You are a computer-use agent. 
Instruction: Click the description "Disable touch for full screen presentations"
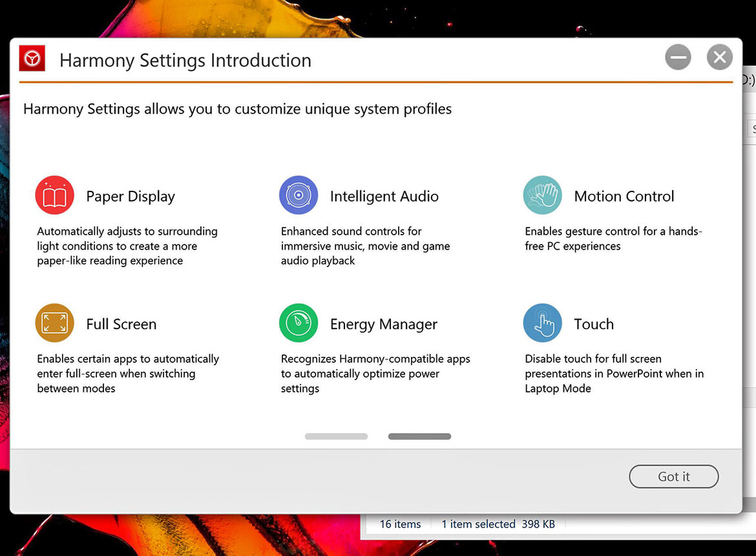[x=614, y=374]
